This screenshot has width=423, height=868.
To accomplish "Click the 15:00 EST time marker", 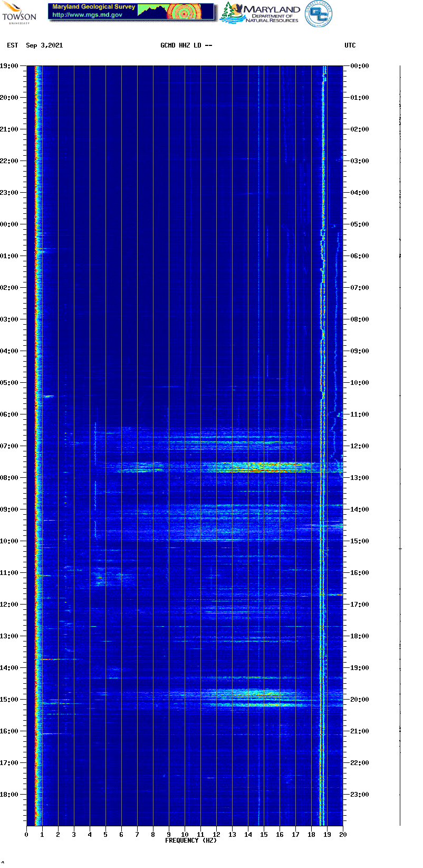I will pos(9,700).
